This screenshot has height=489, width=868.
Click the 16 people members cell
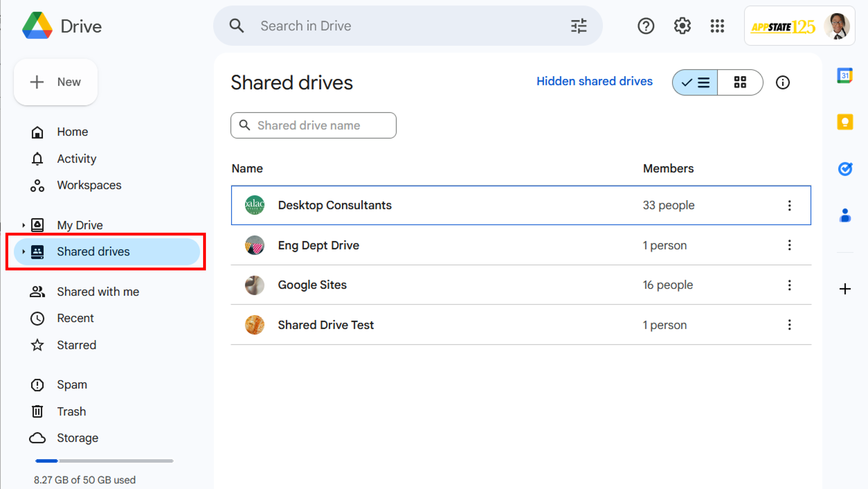668,285
